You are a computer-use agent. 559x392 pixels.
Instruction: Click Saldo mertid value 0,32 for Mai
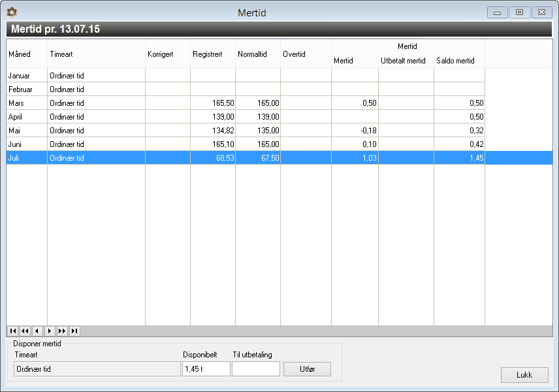point(477,131)
